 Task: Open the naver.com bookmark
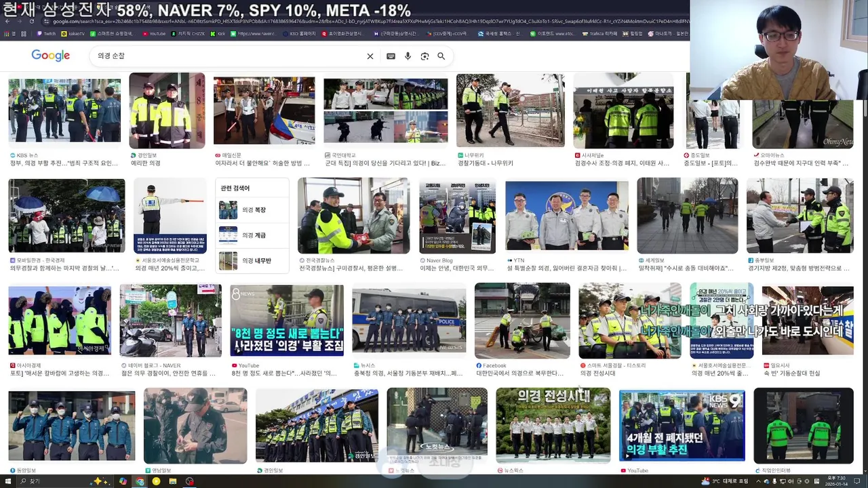[x=253, y=33]
